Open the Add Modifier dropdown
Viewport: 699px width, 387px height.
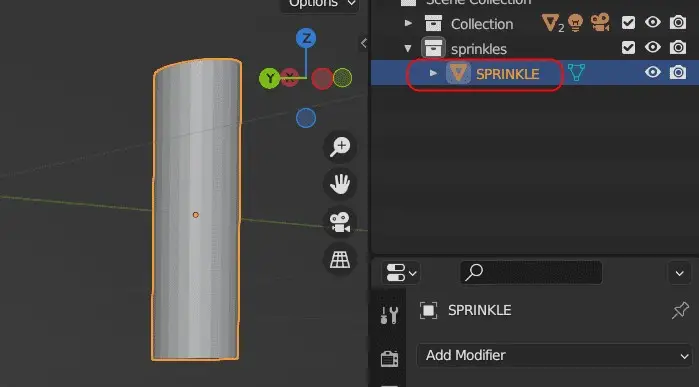point(554,355)
